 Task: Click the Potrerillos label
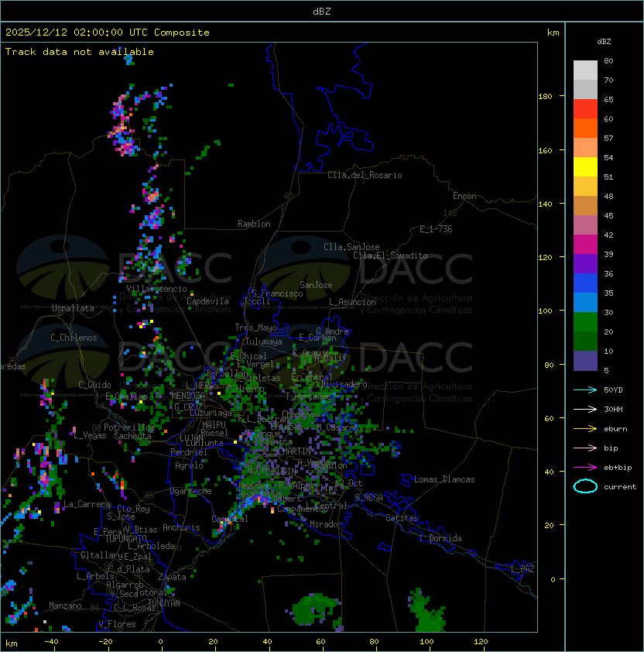coord(129,427)
